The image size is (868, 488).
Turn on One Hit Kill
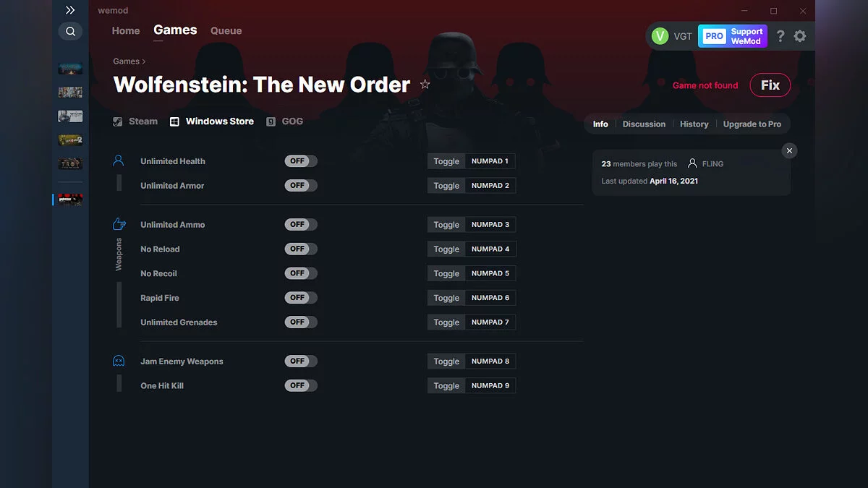point(300,385)
